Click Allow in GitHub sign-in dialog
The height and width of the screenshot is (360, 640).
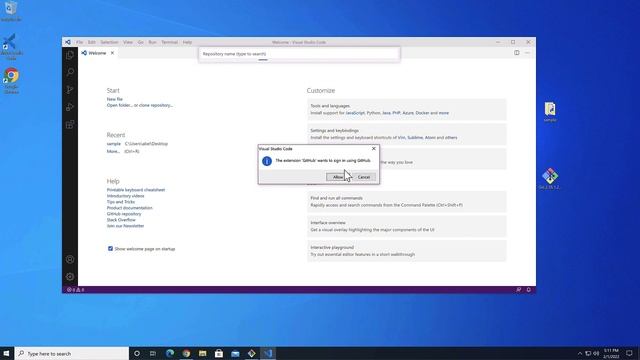(338, 177)
